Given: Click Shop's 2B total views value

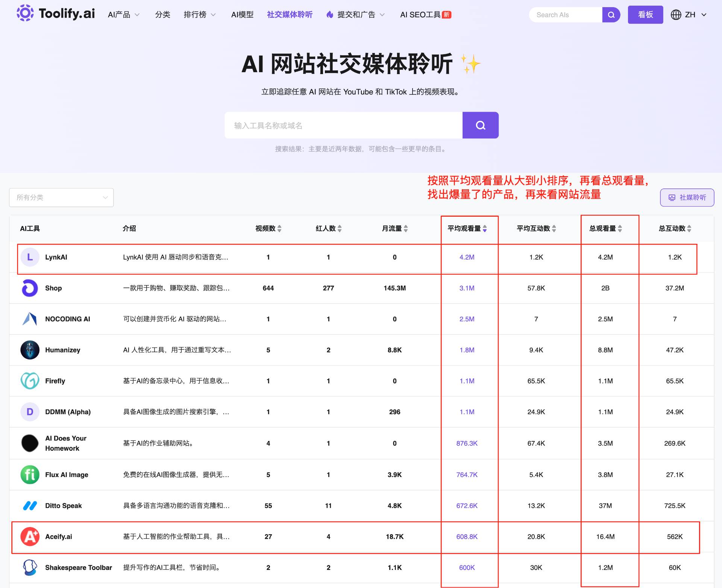Looking at the screenshot, I should [605, 288].
